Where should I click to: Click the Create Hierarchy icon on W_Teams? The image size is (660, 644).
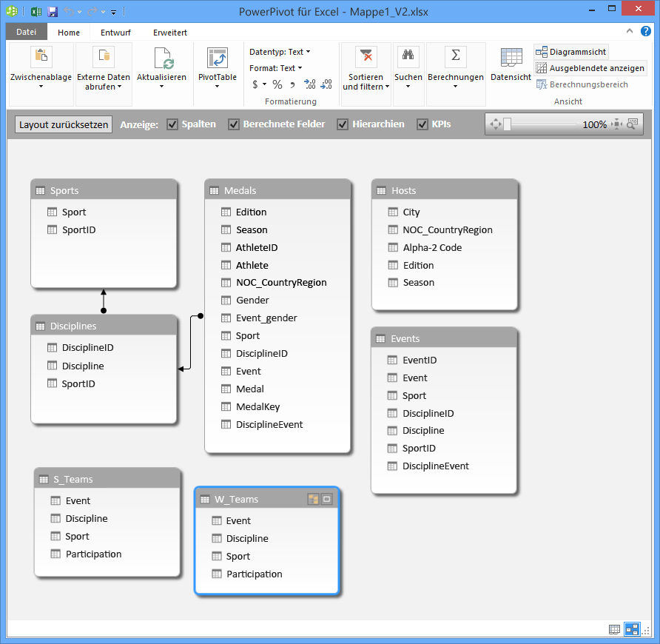(x=314, y=499)
